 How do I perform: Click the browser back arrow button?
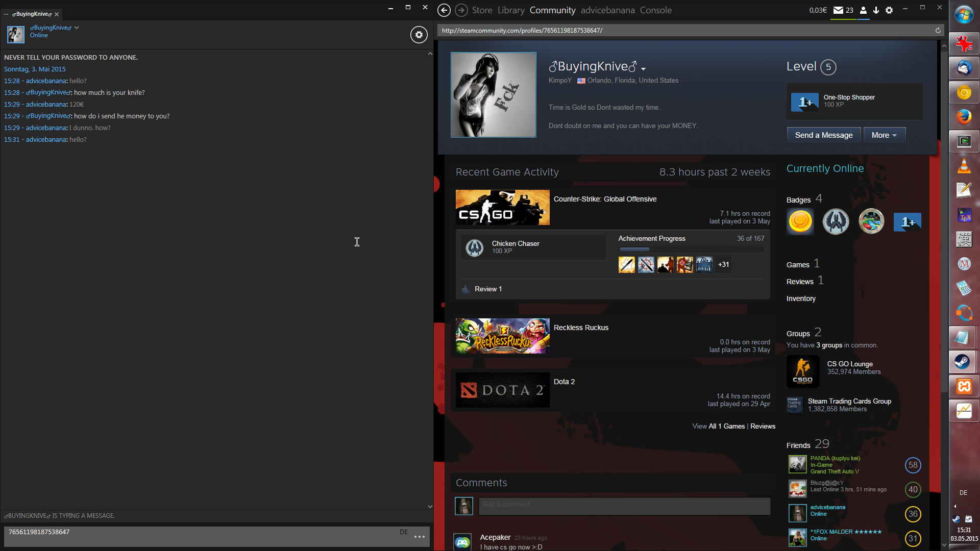[444, 10]
